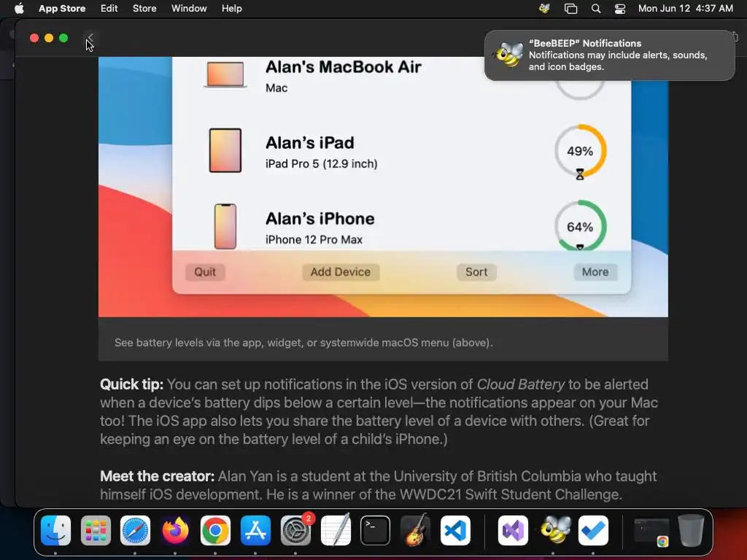
Task: Minimize the window with the yellow button
Action: pos(49,38)
